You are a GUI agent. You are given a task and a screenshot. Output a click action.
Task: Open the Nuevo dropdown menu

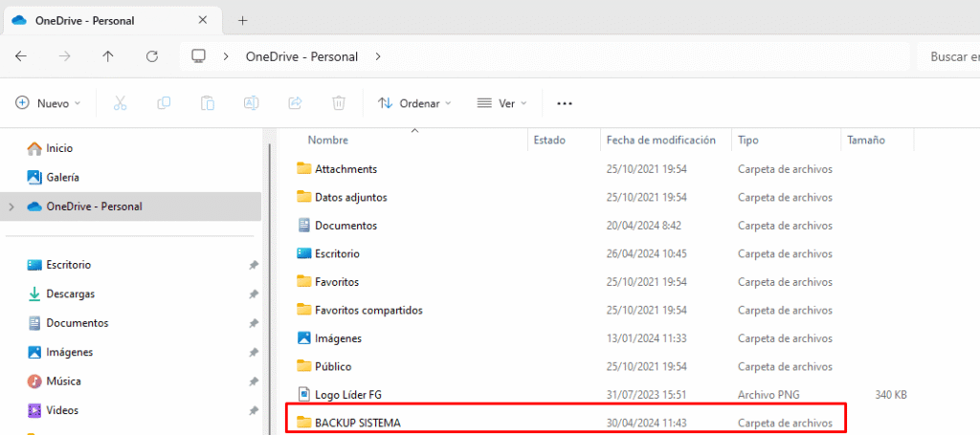(x=49, y=103)
